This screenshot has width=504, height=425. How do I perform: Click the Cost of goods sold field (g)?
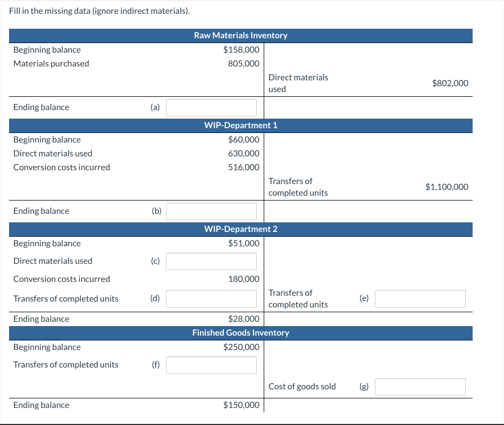(x=420, y=387)
